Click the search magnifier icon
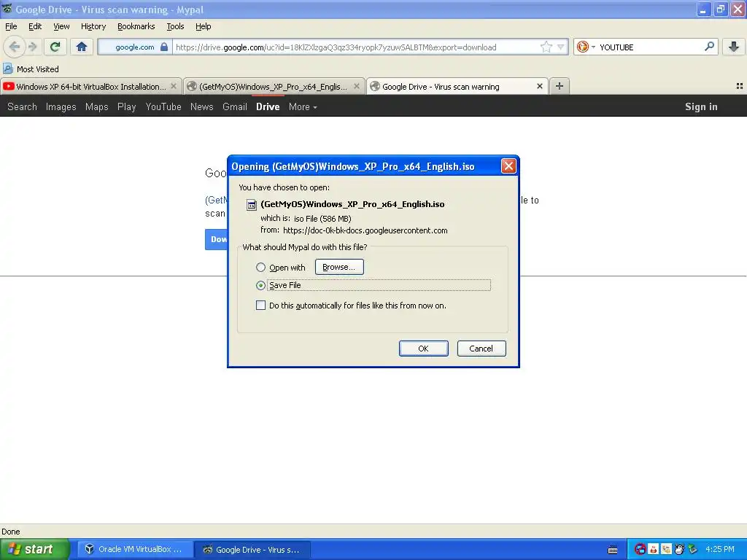This screenshot has width=747, height=560. tap(709, 46)
